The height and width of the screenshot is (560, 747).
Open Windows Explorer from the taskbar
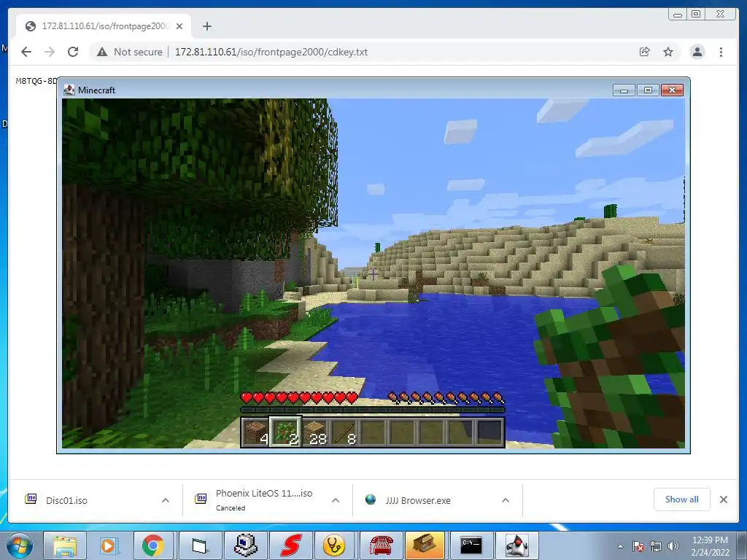click(x=65, y=545)
